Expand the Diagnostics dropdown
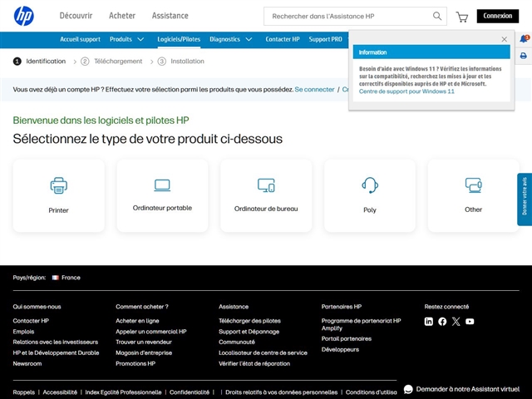The image size is (532, 399). tap(231, 39)
